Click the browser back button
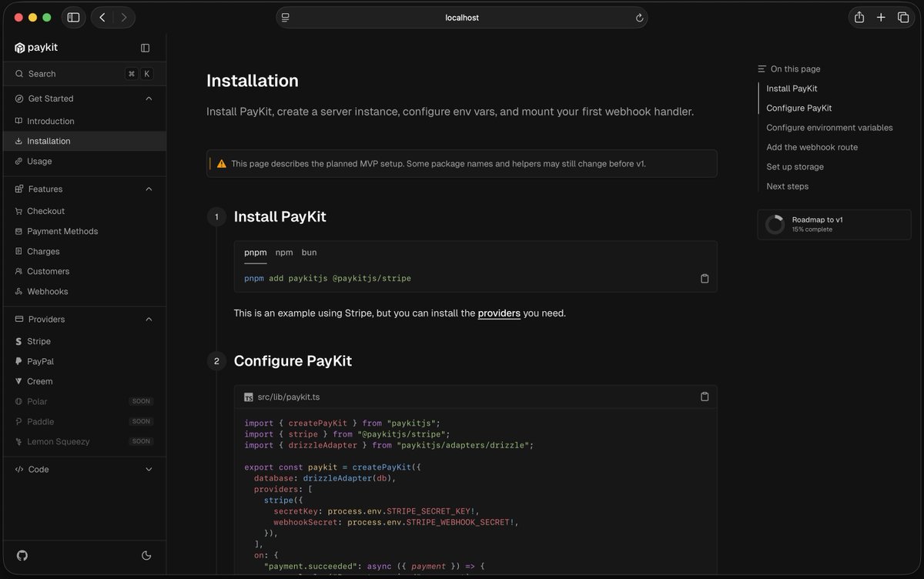924x579 pixels. click(102, 17)
